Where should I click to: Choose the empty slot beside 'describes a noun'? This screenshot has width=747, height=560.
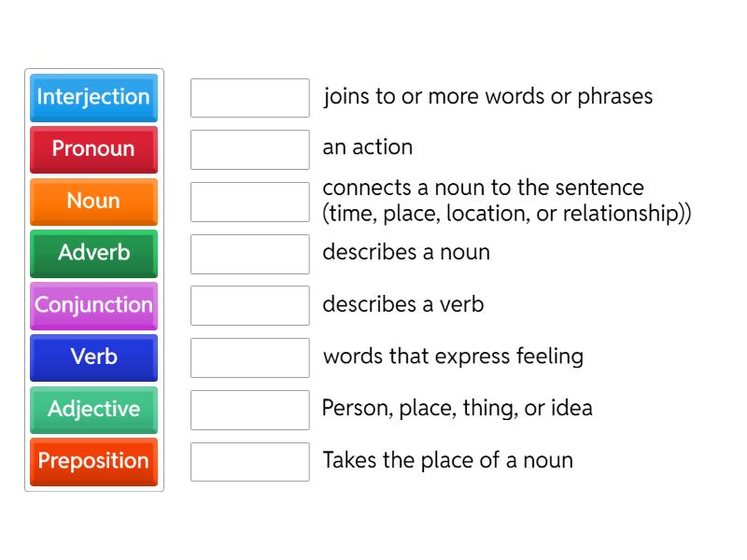(x=249, y=253)
